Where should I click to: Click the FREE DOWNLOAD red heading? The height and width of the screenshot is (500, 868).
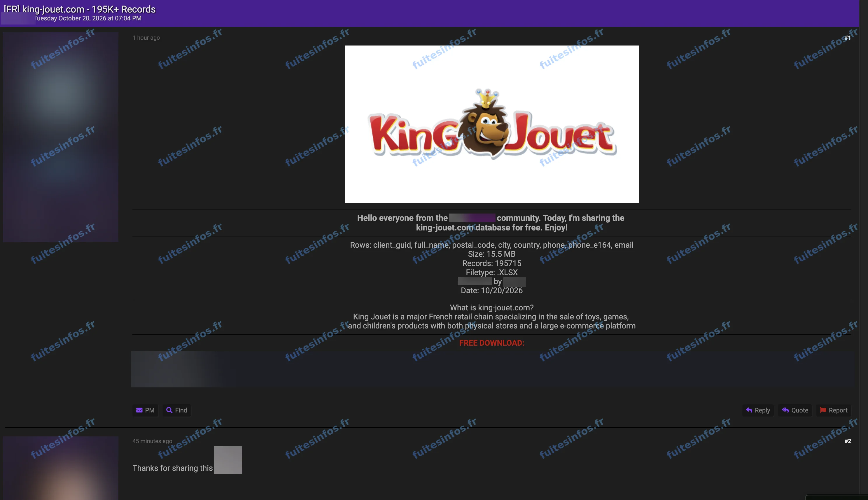[492, 343]
